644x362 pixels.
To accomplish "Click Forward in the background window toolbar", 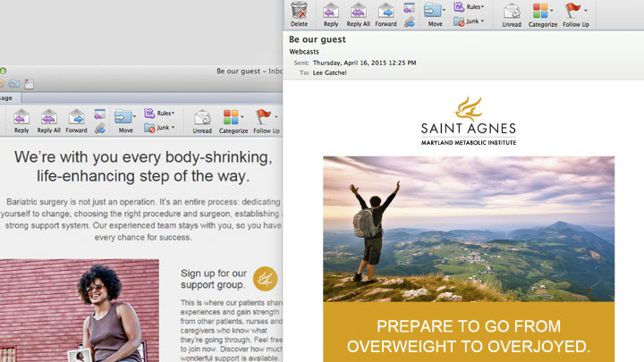I will 76,120.
